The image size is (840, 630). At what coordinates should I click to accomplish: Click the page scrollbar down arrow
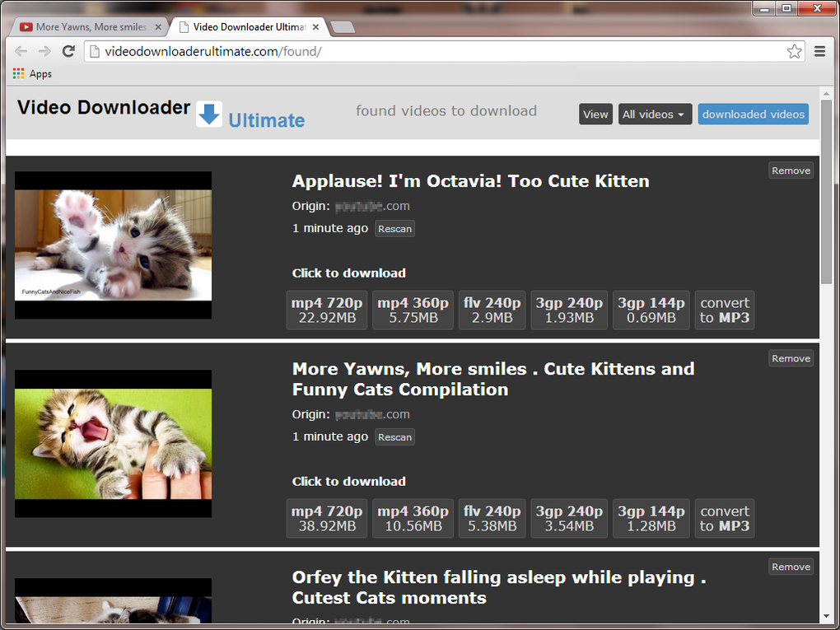click(827, 617)
